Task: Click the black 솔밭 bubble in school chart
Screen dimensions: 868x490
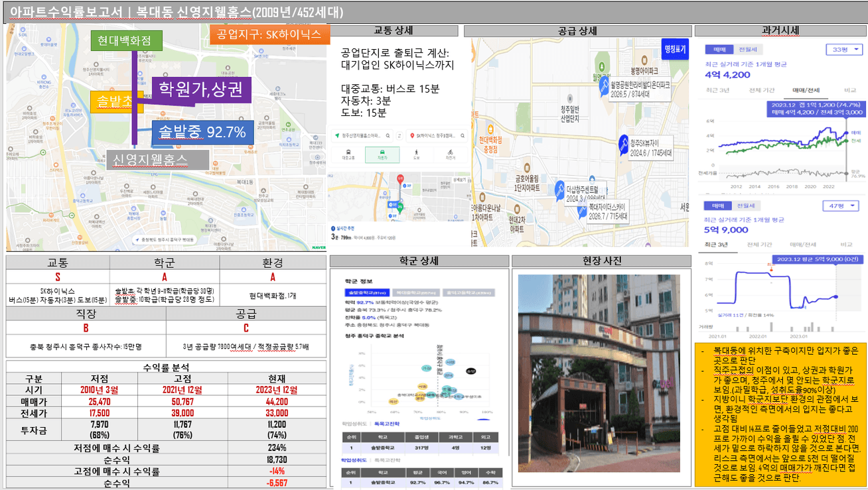Action: click(x=470, y=371)
